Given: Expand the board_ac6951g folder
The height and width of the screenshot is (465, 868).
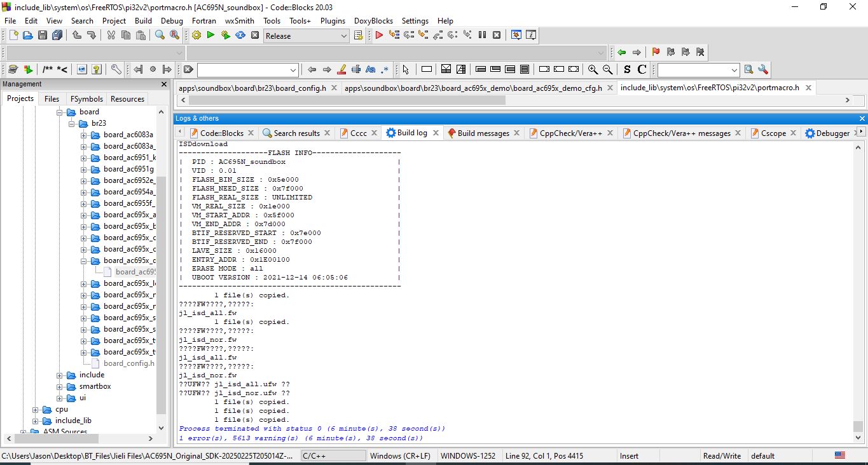Looking at the screenshot, I should [83, 169].
